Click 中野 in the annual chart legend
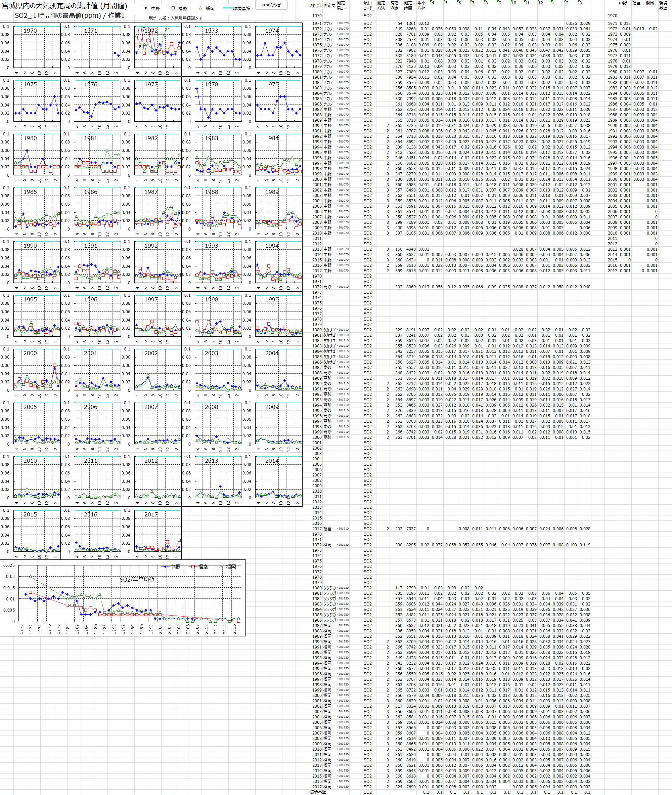Screen dimensions: 672x795 171,567
